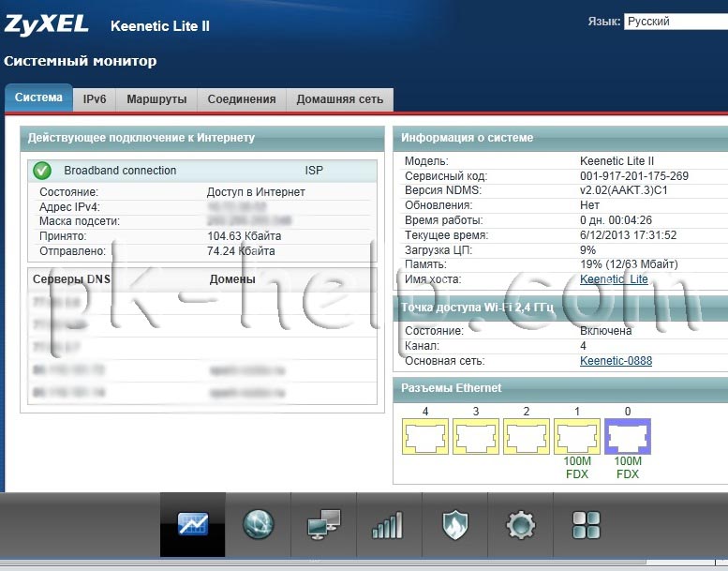
Task: Open the Маршруты tab
Action: [x=156, y=99]
